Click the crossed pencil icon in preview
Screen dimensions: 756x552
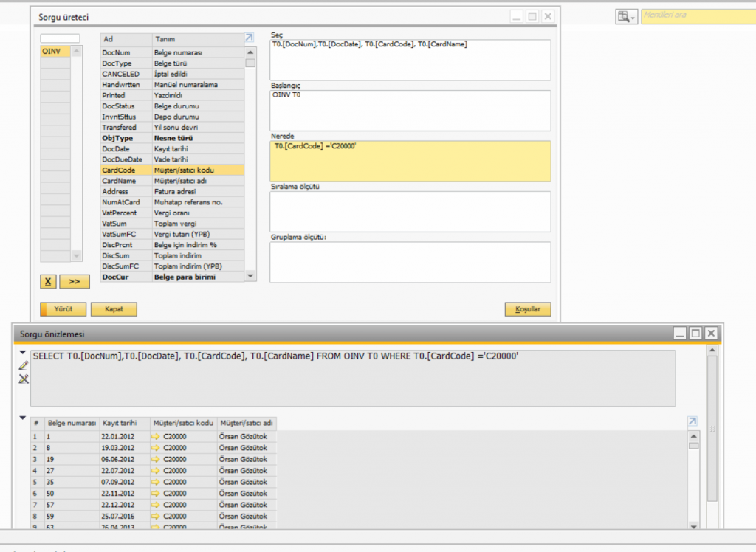(23, 379)
